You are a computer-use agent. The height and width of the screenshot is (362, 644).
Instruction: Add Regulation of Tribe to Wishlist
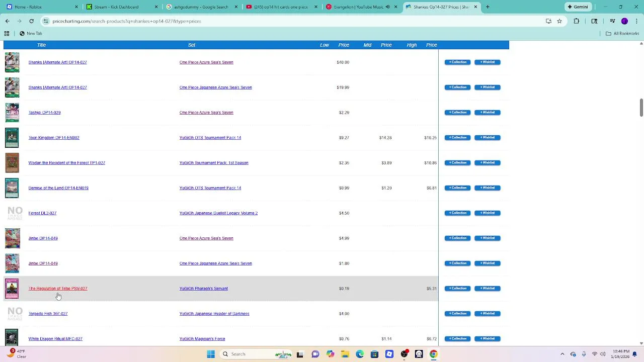pos(487,289)
